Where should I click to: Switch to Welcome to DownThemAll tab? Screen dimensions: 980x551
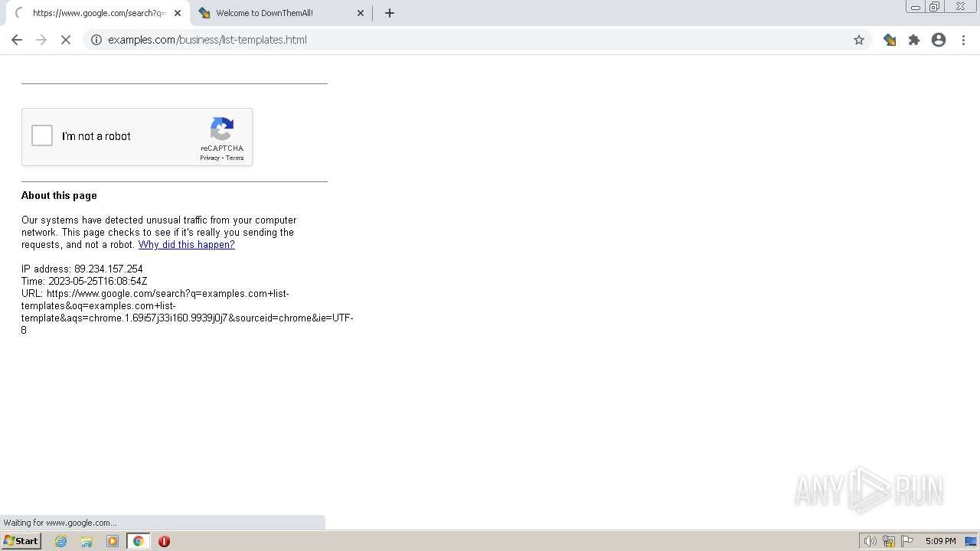click(x=281, y=13)
